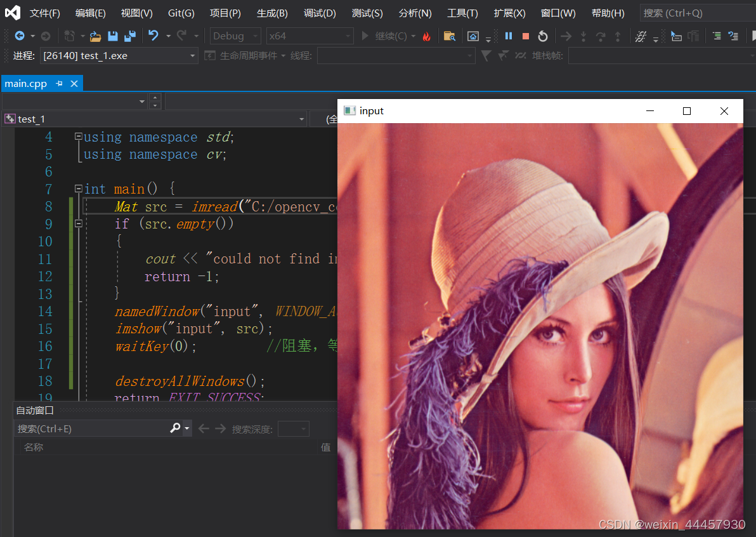The height and width of the screenshot is (537, 756).
Task: Click the next result arrow in Autos search
Action: [x=220, y=428]
